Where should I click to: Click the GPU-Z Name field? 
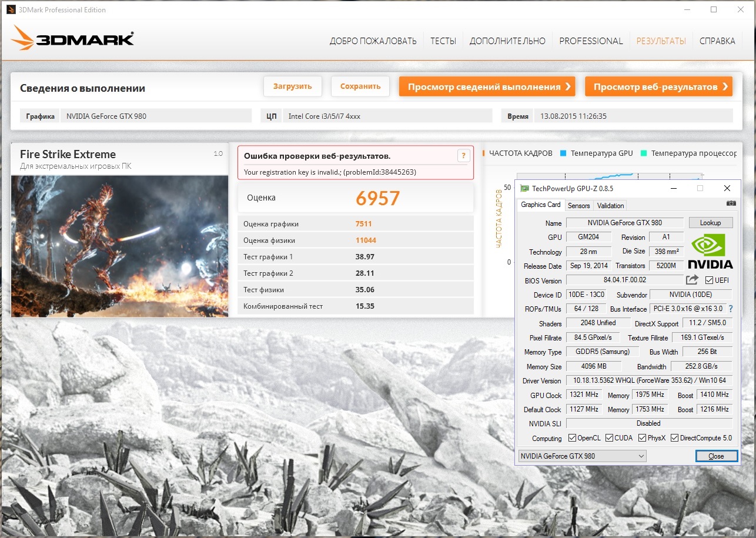click(624, 223)
